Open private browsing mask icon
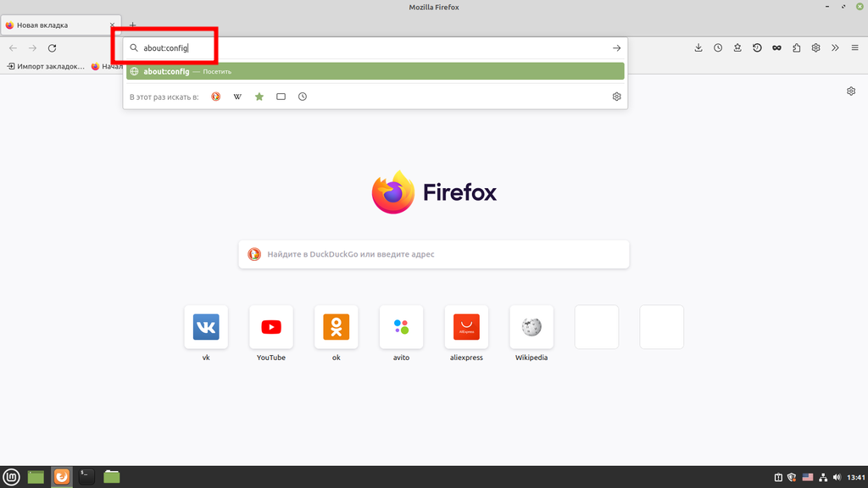 point(776,48)
